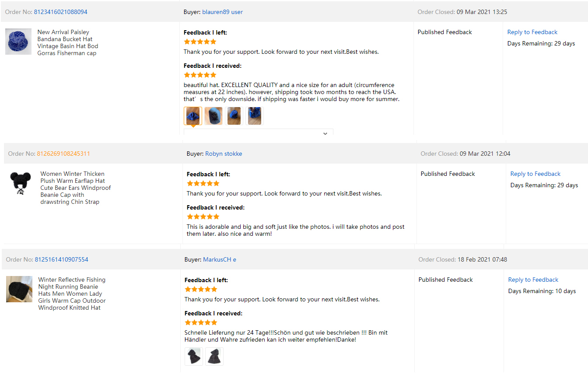Reply to Feedback from Robyn stokke
Screen dimensions: 588x381
click(535, 174)
